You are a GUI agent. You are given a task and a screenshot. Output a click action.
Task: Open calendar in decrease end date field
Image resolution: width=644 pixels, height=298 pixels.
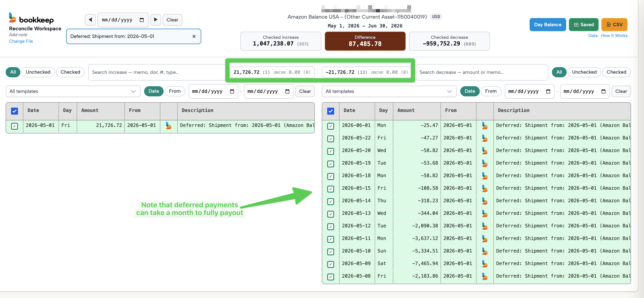[603, 91]
